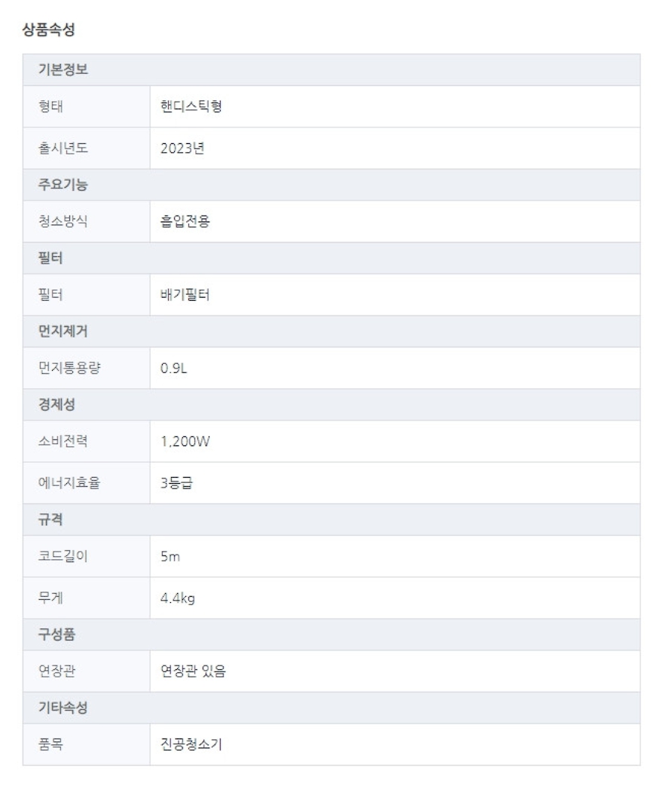
Task: Click the 연장관 있음 value
Action: click(193, 671)
